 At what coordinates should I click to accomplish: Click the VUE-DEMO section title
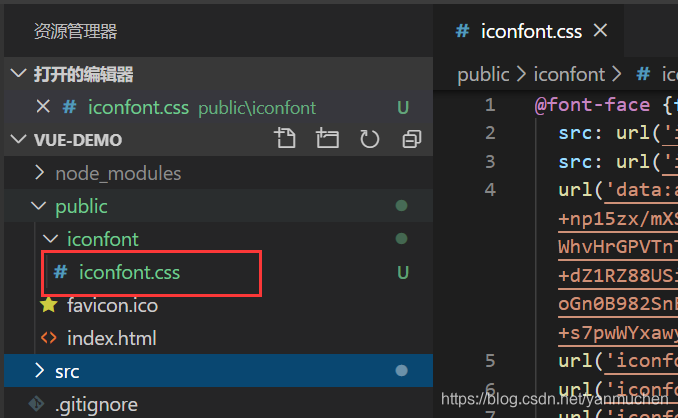tap(78, 140)
